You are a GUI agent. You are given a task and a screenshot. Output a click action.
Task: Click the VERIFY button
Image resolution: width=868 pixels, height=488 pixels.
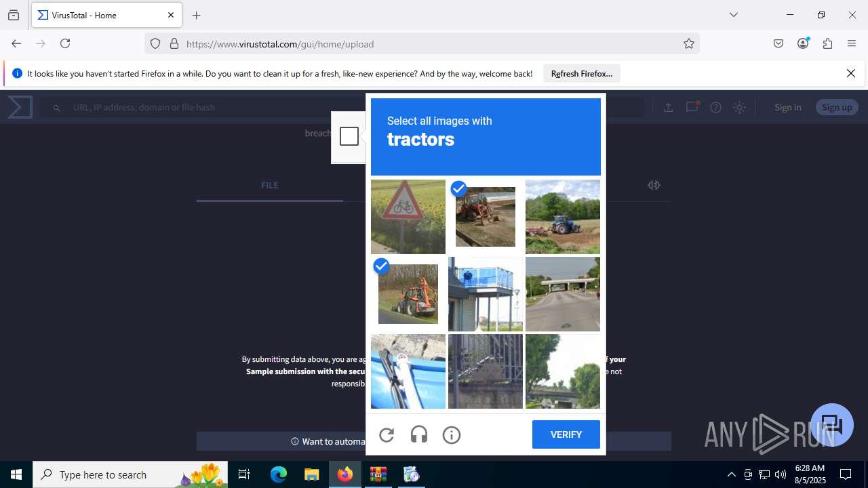click(x=566, y=434)
